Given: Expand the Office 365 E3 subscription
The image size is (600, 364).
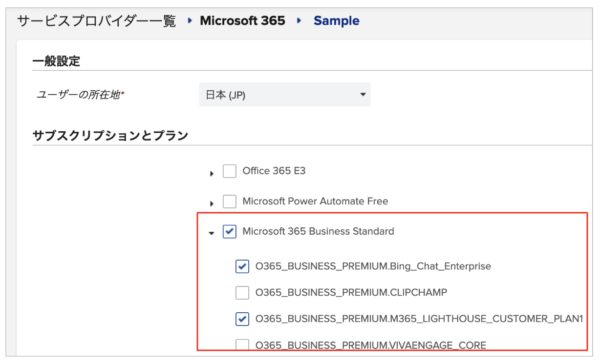Looking at the screenshot, I should tap(212, 173).
